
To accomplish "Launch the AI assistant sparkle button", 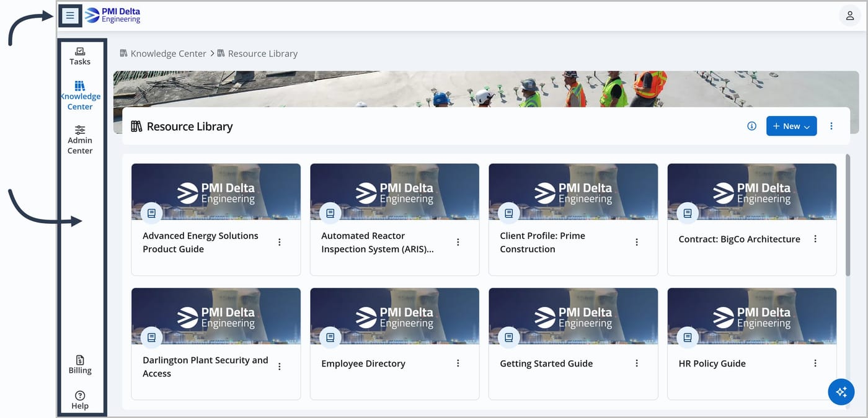I will click(841, 392).
